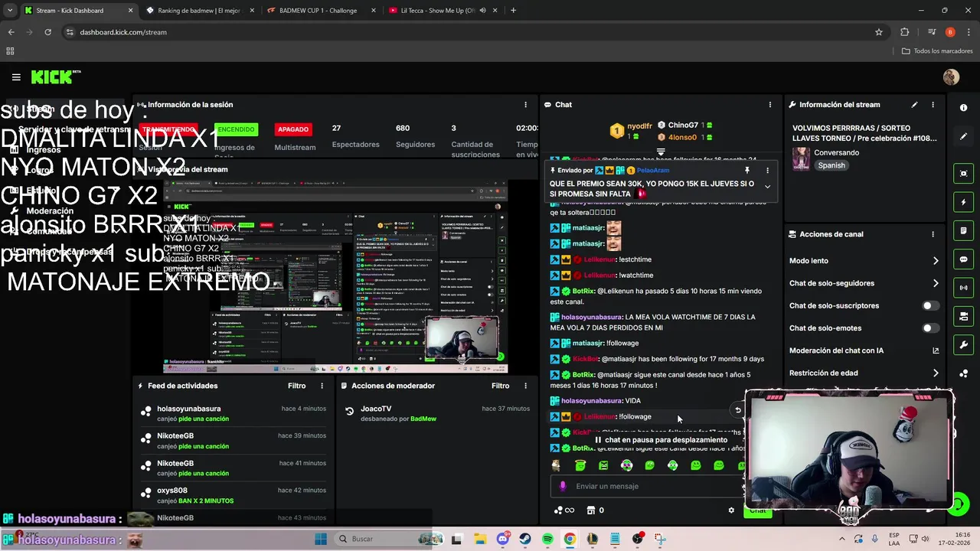Open Filtro in Feed de actividades
Viewport: 980px width, 551px height.
[x=296, y=386]
